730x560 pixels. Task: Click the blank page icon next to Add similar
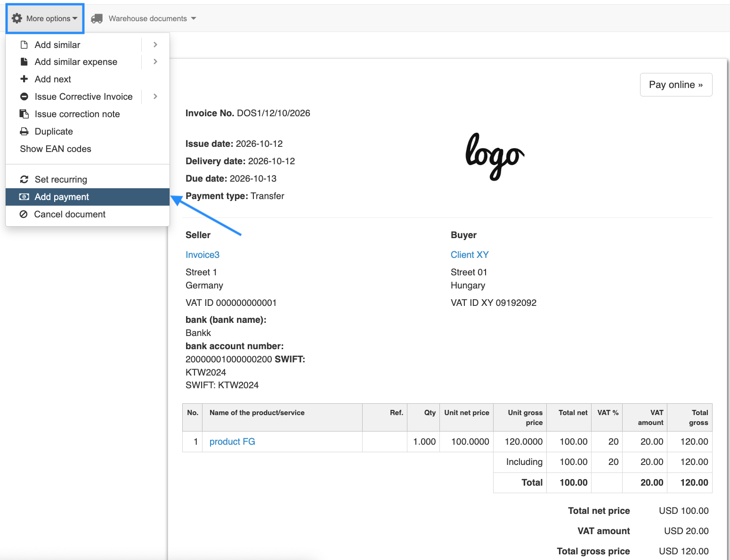pyautogui.click(x=24, y=45)
